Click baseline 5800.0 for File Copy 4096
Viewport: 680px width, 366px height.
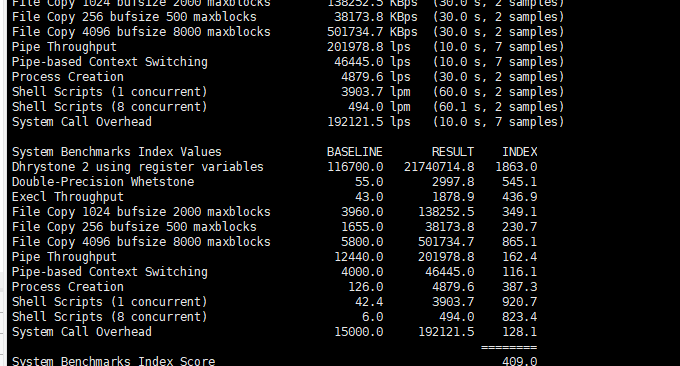pyautogui.click(x=362, y=242)
